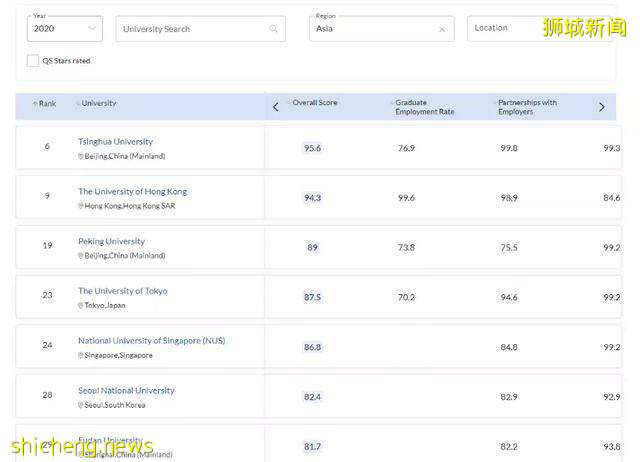The image size is (640, 462).
Task: Open the Peking University link
Action: (111, 242)
